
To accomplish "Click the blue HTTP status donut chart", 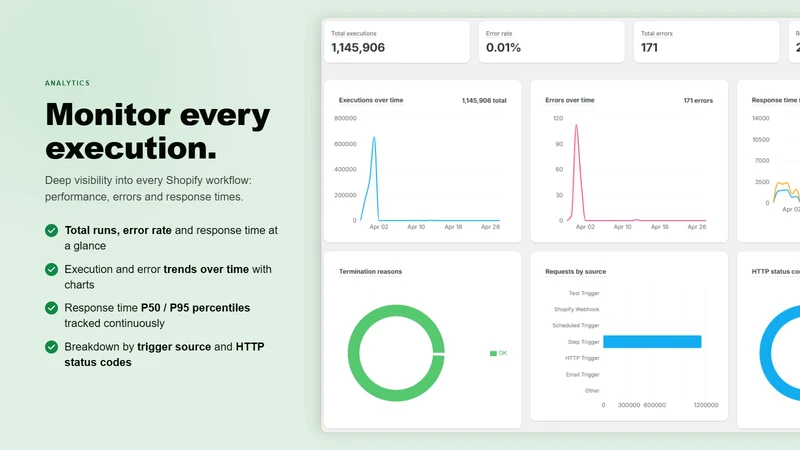I will 780,353.
